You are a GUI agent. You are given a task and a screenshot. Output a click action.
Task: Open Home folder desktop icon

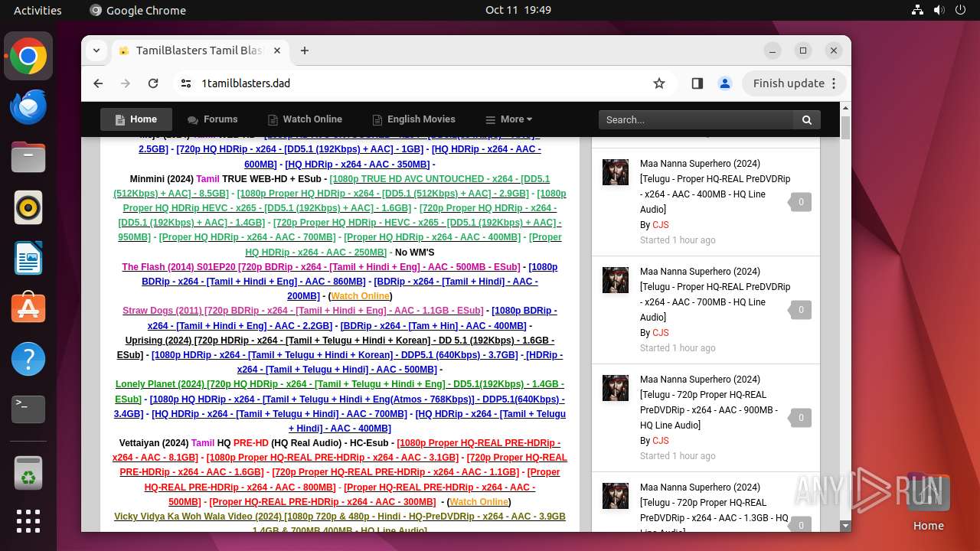pos(928,501)
